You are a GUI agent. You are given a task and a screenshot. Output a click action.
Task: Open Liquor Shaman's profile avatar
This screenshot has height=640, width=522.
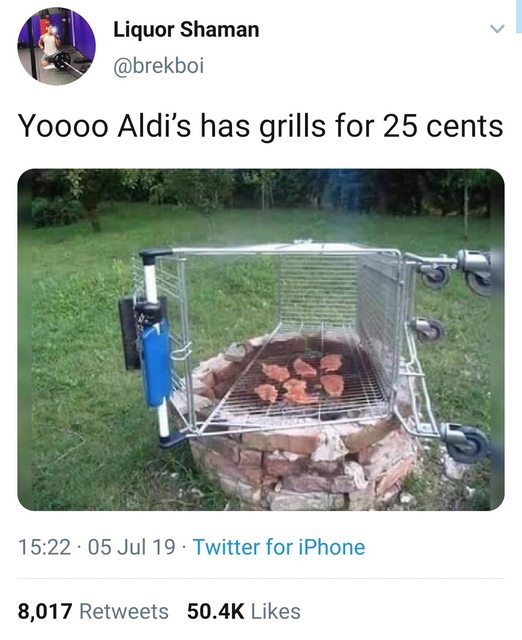56,46
